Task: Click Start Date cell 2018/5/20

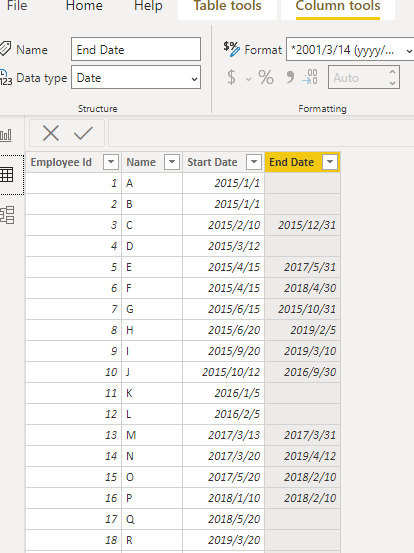Action: (x=224, y=519)
